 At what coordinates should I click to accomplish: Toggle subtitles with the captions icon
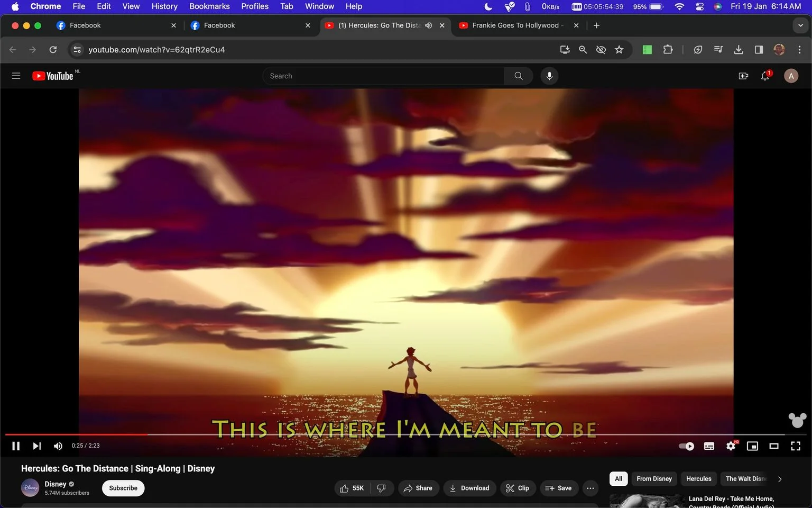tap(709, 446)
